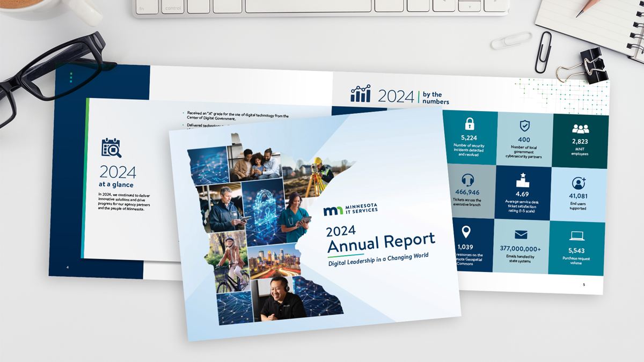Click the "2,823" MNIT employees figure
The image size is (644, 362).
[x=580, y=142]
